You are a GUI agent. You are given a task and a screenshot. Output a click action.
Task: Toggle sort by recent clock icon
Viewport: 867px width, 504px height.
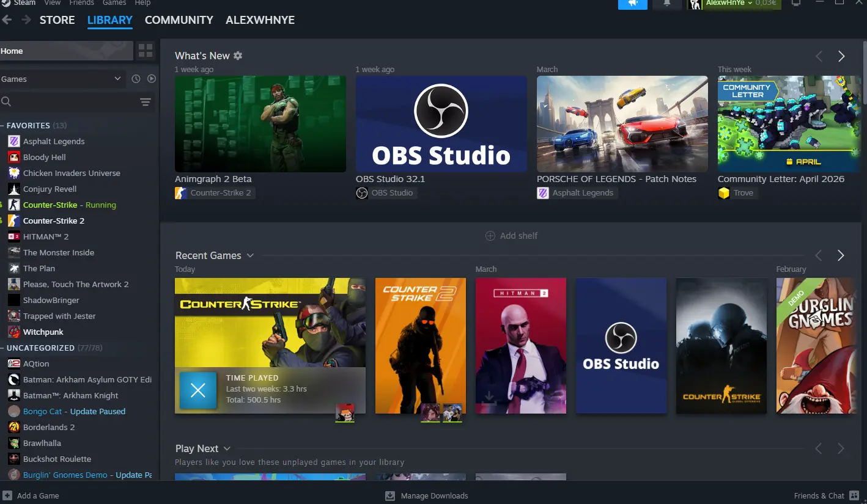click(x=136, y=79)
